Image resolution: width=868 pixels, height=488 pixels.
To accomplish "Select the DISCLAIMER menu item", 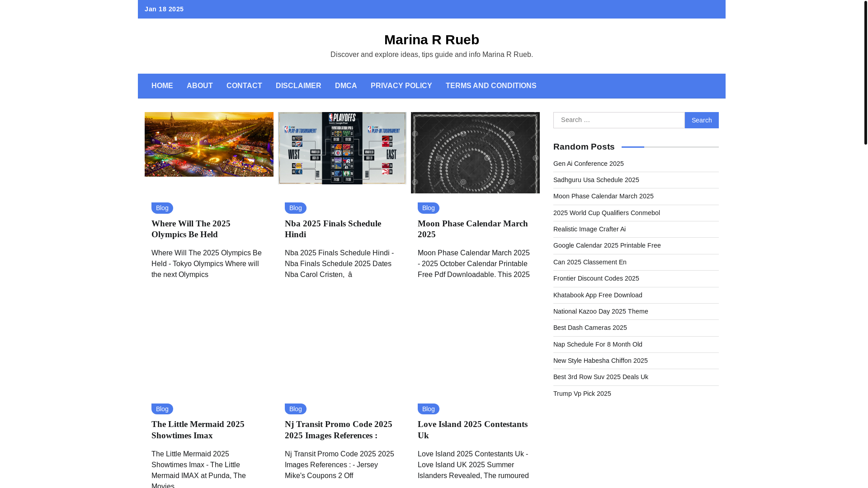I will coord(298,86).
